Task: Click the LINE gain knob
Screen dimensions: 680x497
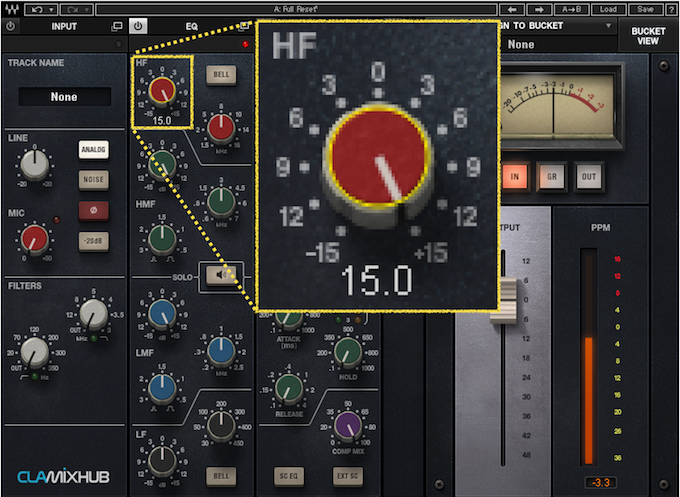Action: point(35,165)
